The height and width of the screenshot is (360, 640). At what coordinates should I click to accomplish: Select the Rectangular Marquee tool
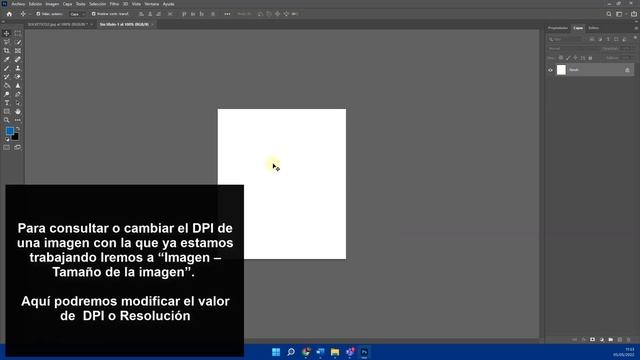click(18, 33)
